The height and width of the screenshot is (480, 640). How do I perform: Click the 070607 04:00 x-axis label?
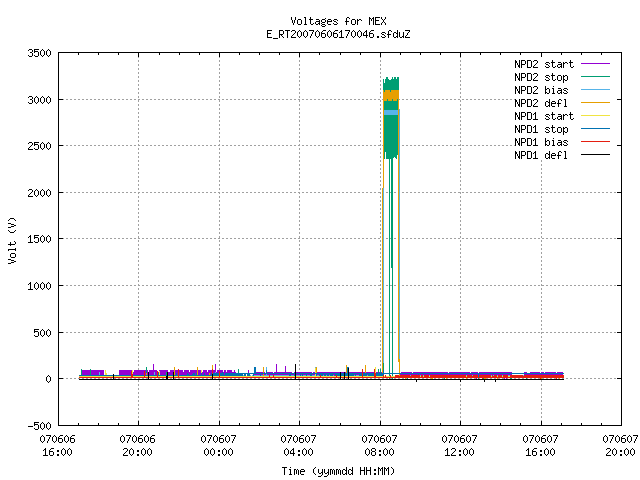pos(298,446)
